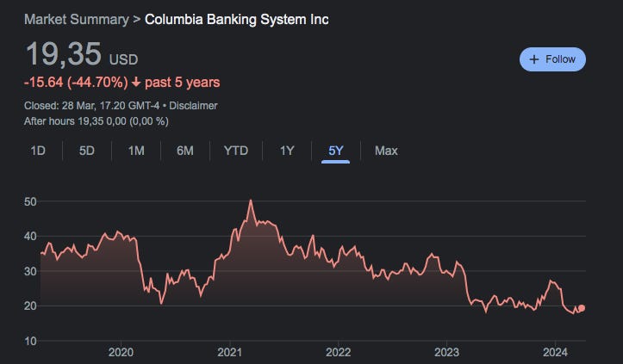Select the 5D time range tab
The height and width of the screenshot is (364, 623).
click(x=87, y=151)
